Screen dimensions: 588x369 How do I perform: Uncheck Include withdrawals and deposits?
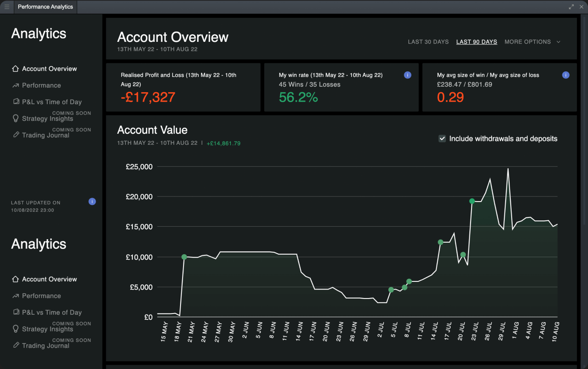pyautogui.click(x=442, y=138)
